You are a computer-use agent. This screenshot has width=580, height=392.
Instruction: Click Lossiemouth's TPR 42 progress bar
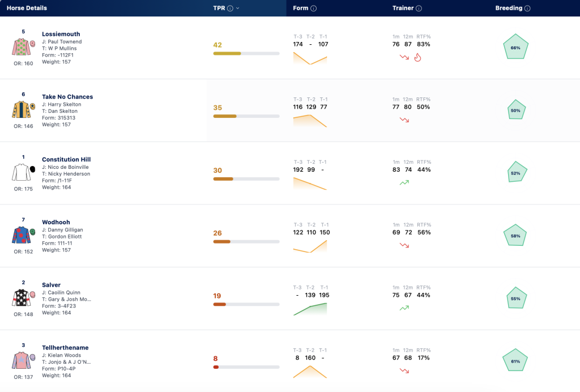click(x=246, y=54)
